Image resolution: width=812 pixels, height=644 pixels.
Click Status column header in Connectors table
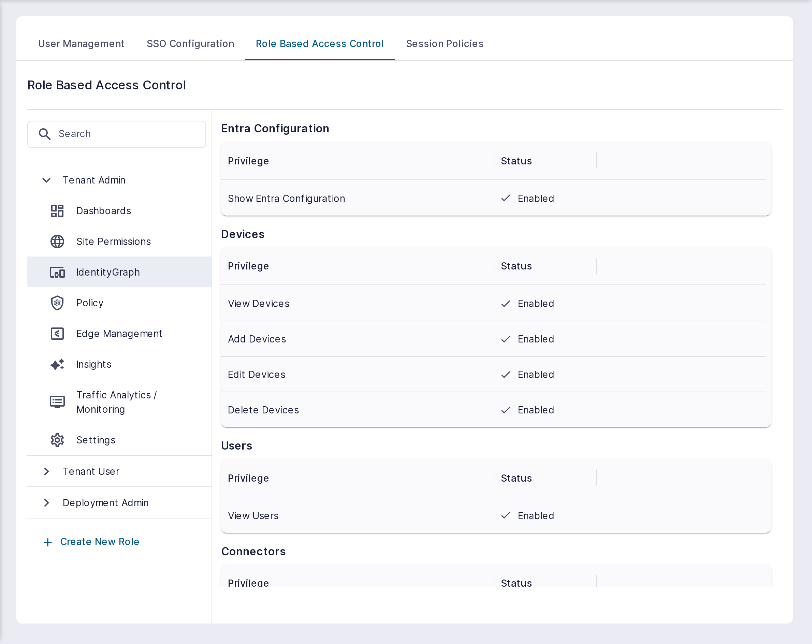point(516,583)
